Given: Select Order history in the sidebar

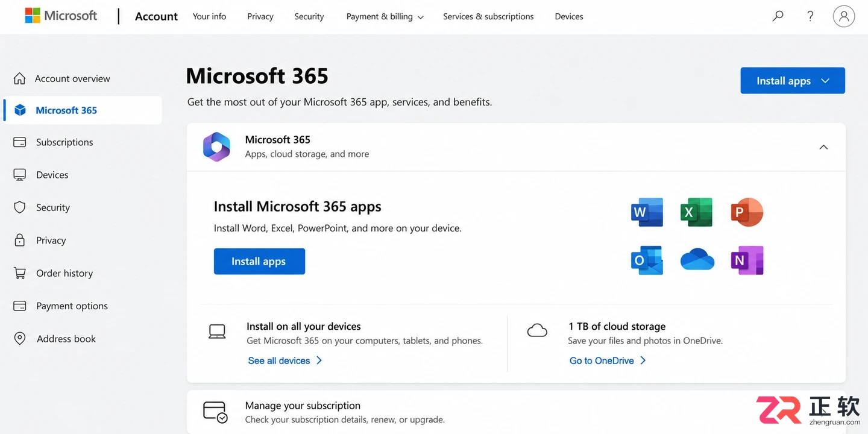Looking at the screenshot, I should 64,273.
